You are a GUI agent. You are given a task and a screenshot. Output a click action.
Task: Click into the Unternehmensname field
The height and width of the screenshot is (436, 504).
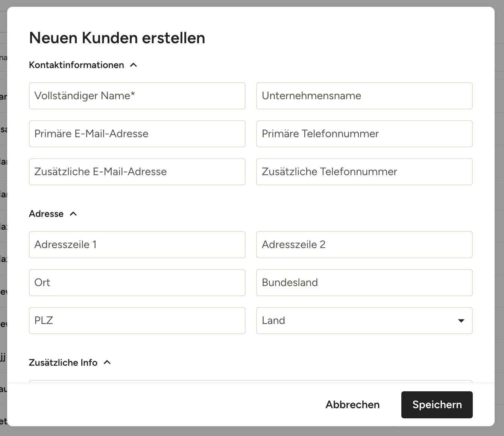(x=364, y=96)
